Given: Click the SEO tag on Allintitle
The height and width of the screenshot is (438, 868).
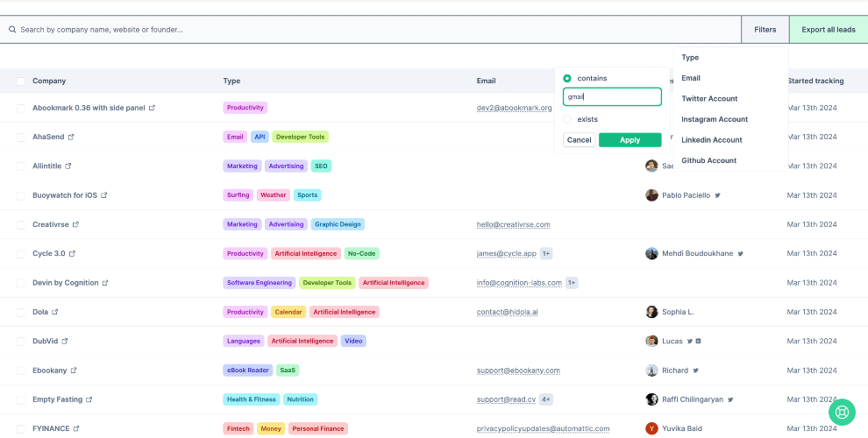Looking at the screenshot, I should coord(321,166).
